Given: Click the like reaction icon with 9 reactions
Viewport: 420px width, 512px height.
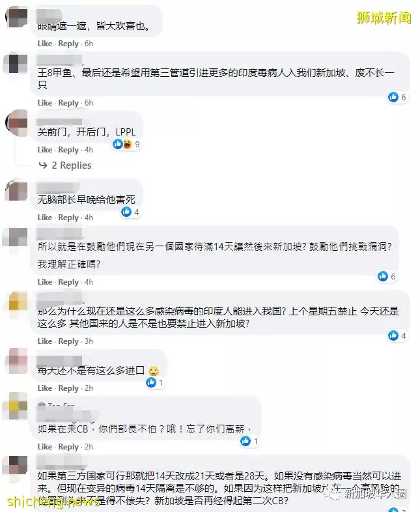Looking at the screenshot, I should click(117, 144).
